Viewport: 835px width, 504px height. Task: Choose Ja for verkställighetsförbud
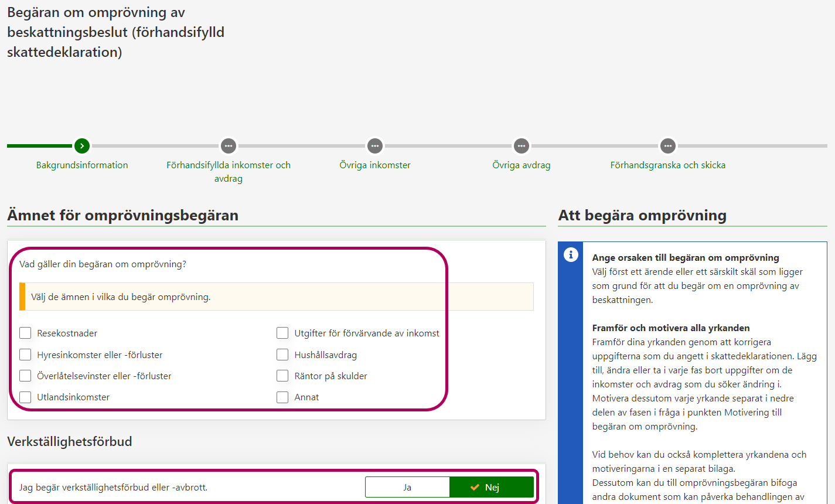407,487
